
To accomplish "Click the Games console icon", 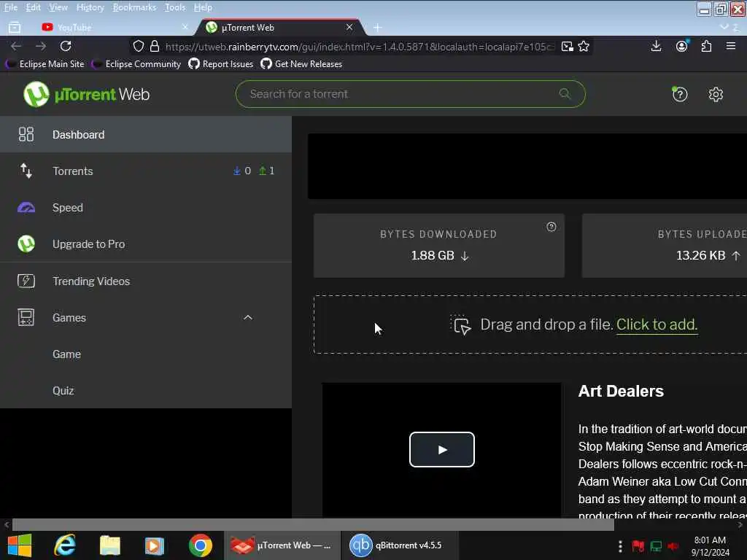I will click(x=26, y=317).
